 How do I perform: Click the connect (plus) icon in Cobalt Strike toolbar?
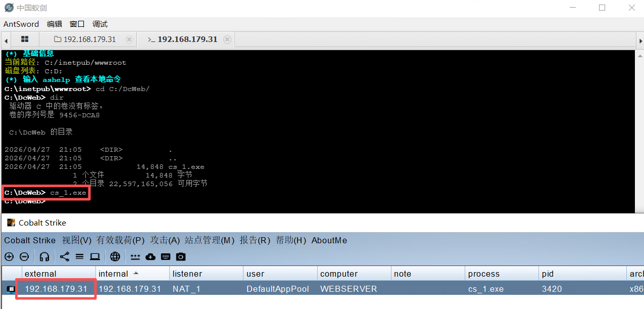point(9,257)
